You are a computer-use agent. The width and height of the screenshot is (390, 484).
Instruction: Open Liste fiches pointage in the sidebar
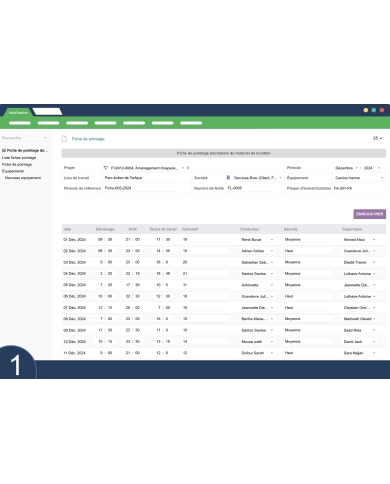coord(19,158)
